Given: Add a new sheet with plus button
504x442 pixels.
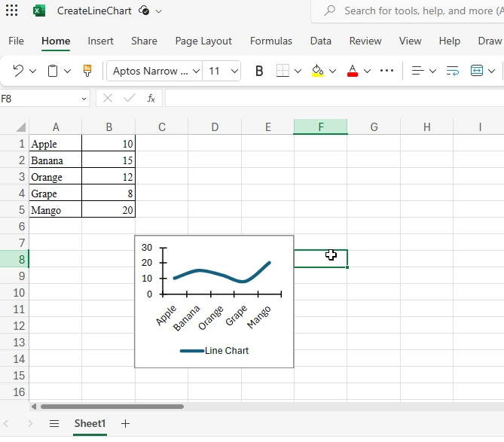Looking at the screenshot, I should 126,424.
